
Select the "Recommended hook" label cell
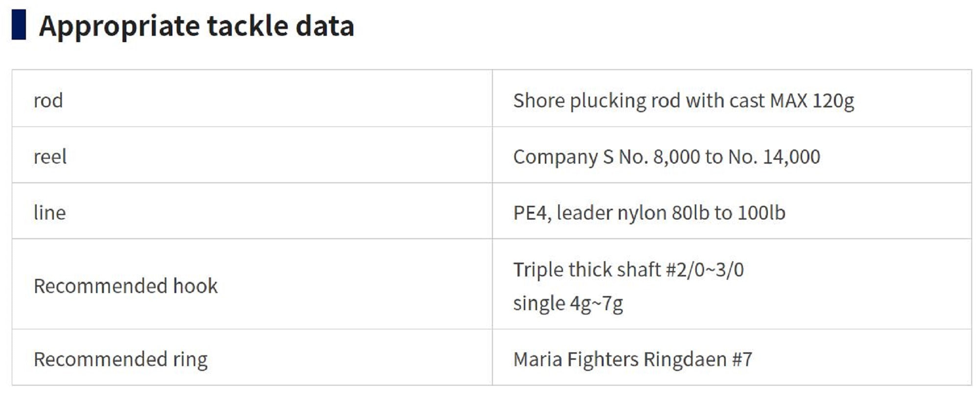pos(125,286)
